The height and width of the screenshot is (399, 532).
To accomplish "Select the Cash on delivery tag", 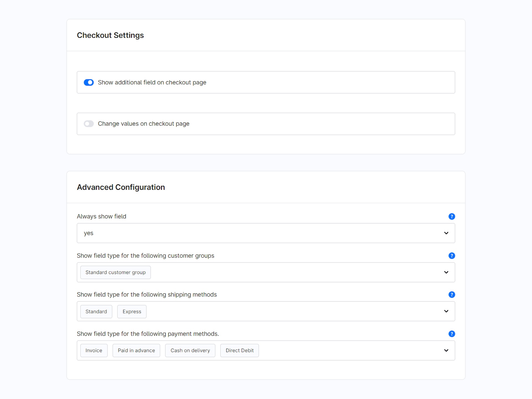I will click(190, 351).
